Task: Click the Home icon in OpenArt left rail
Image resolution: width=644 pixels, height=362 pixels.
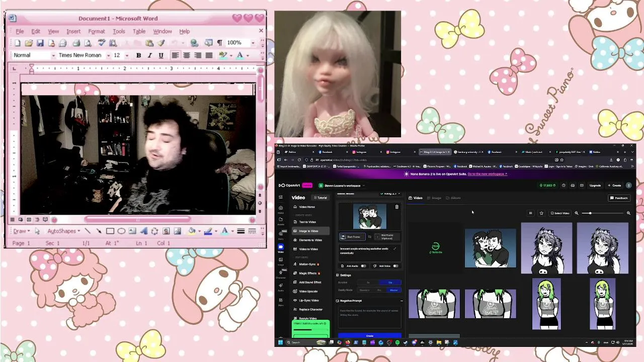Action: click(281, 209)
